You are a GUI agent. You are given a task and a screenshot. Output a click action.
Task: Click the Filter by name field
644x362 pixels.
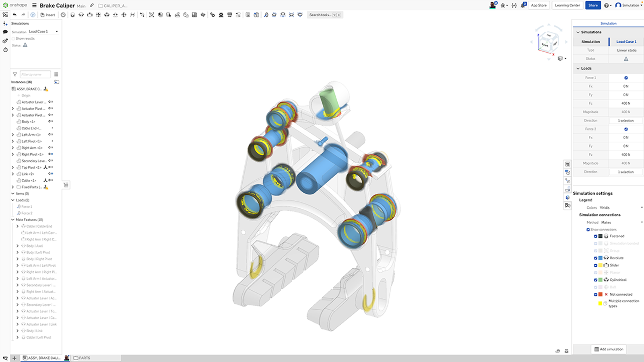point(35,74)
